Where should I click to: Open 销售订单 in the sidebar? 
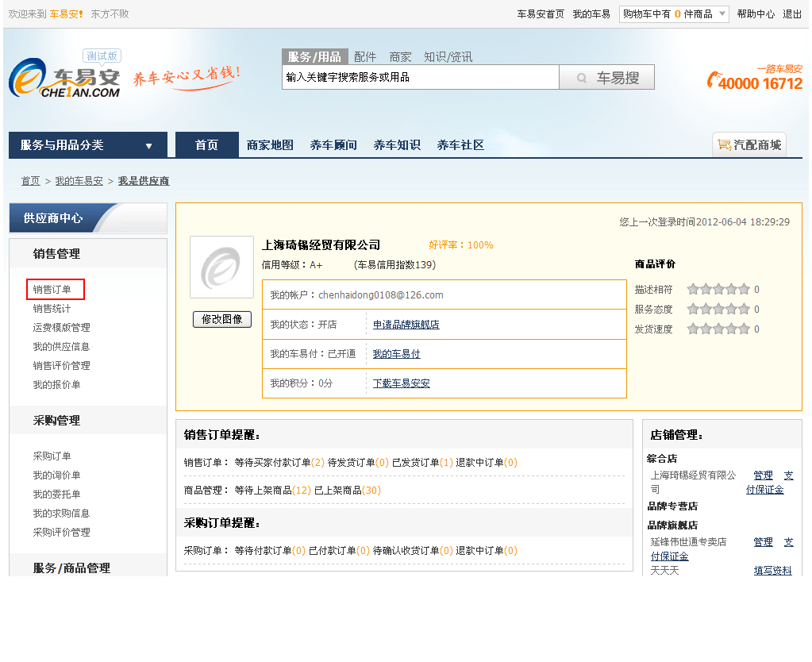[x=52, y=290]
